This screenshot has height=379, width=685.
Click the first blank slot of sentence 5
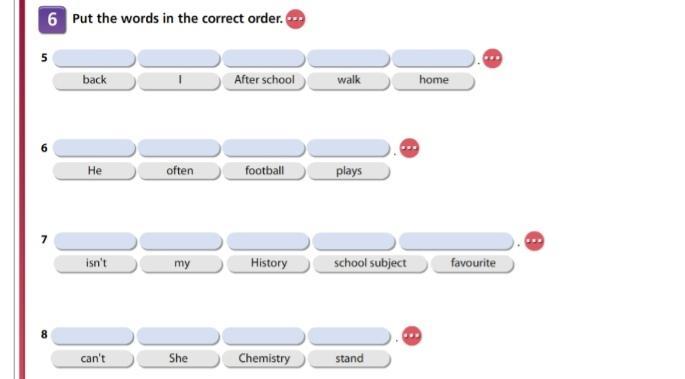(94, 59)
